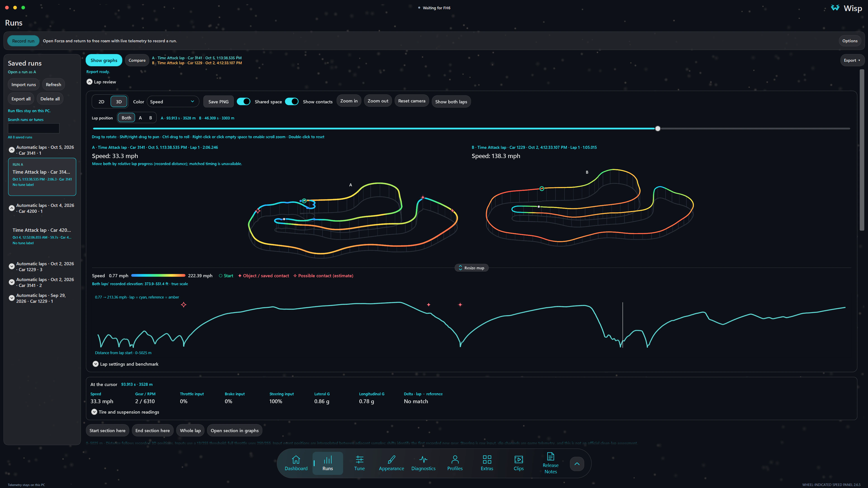Switch map view to 3D
Screen dimensions: 868x488
coord(119,102)
